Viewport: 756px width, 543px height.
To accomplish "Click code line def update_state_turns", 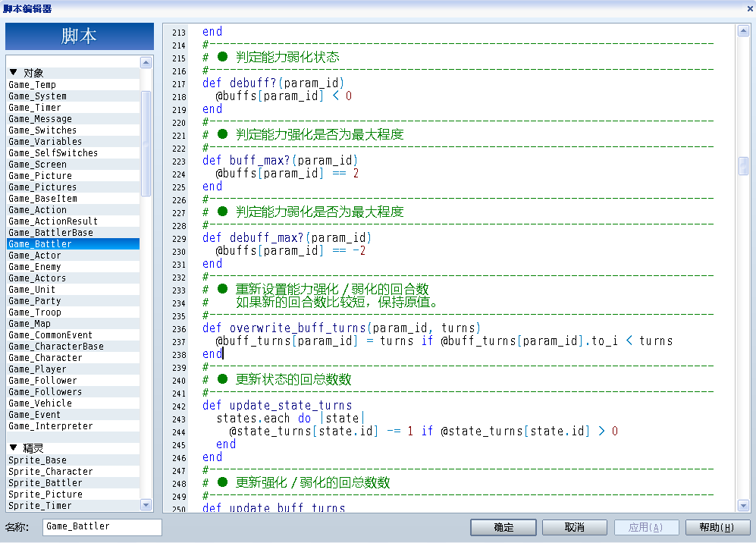I will (x=278, y=405).
